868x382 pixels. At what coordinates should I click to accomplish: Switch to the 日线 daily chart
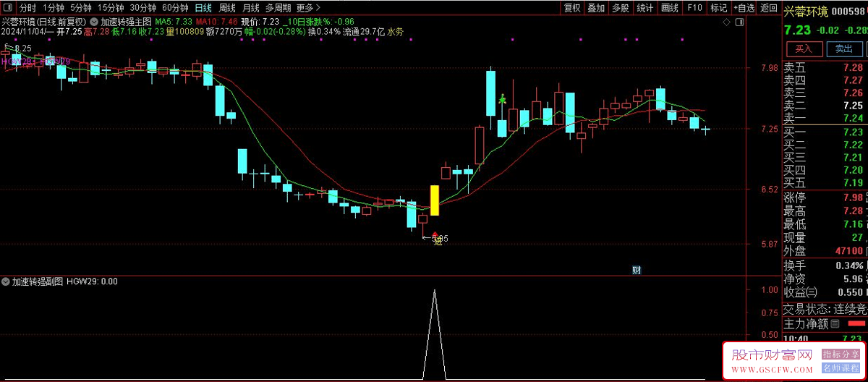tap(204, 8)
